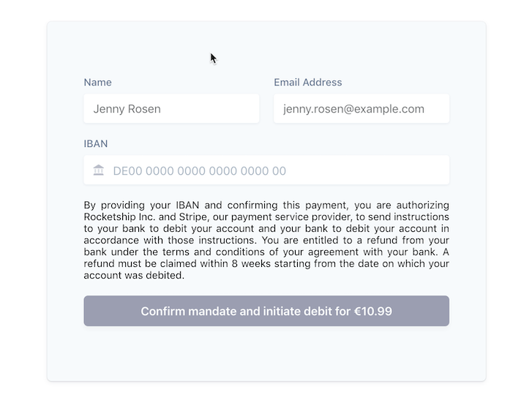Click the jenny.rosen@example.com placeholder text
Viewport: 532px width, 403px height.
(x=353, y=109)
